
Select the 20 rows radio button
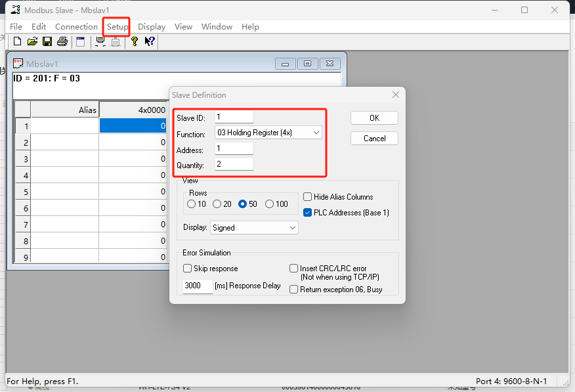(x=217, y=204)
